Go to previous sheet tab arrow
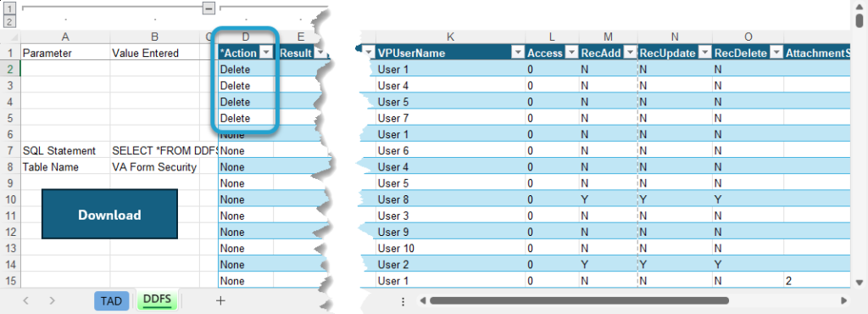 point(25,300)
